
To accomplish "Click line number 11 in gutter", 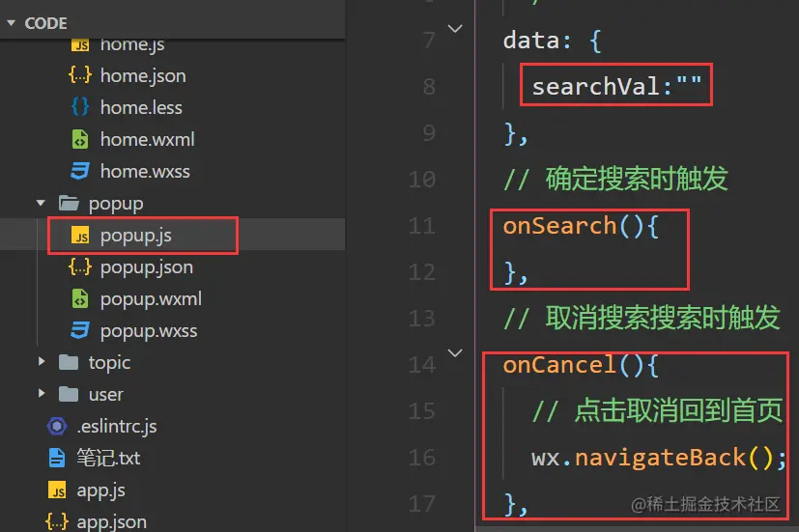I will point(422,226).
